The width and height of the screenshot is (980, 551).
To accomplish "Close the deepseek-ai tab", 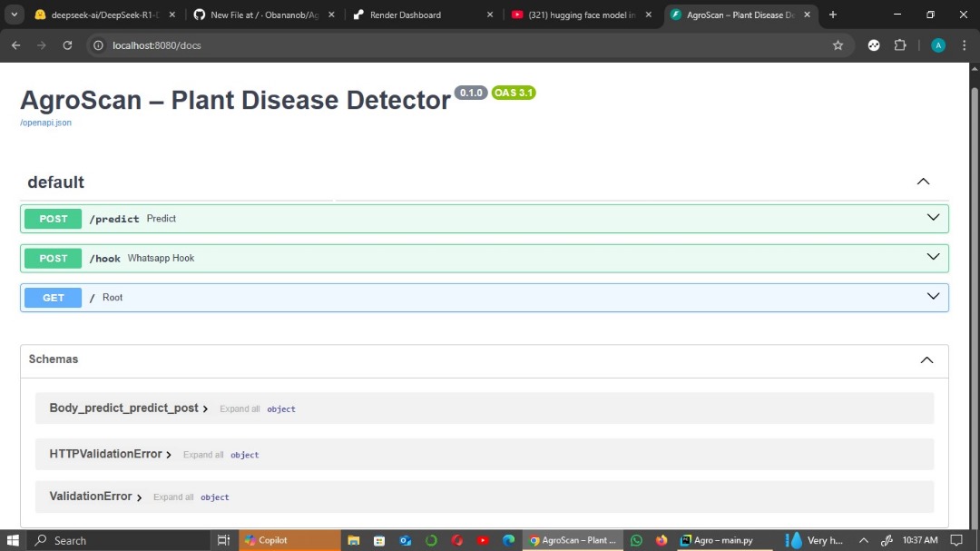I will tap(172, 15).
